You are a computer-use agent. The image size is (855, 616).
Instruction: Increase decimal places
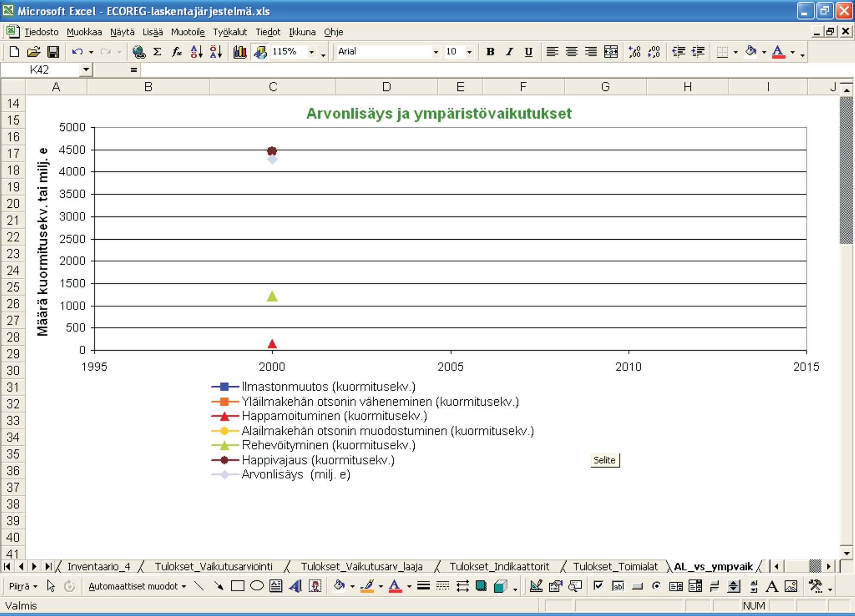[634, 52]
